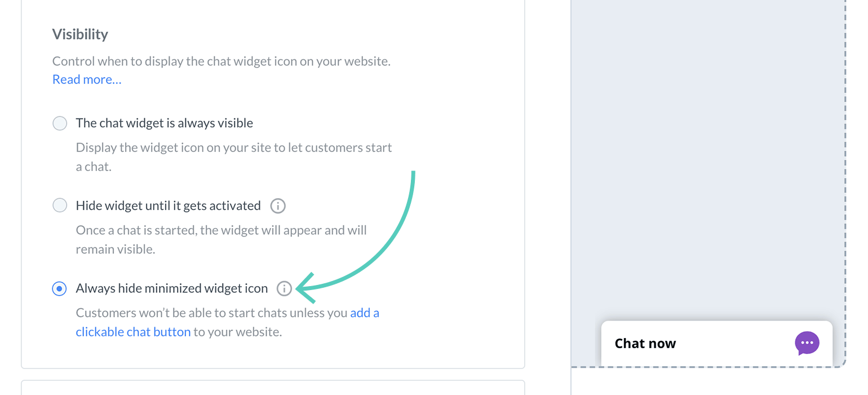
Task: Click 'Hide widget until it gets activated' label text
Action: 168,206
